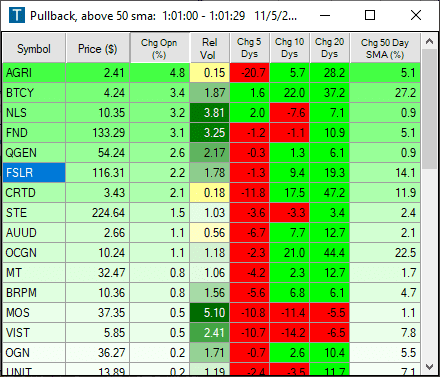
Task: Select the highlighted FSLR symbol cell
Action: pos(34,173)
